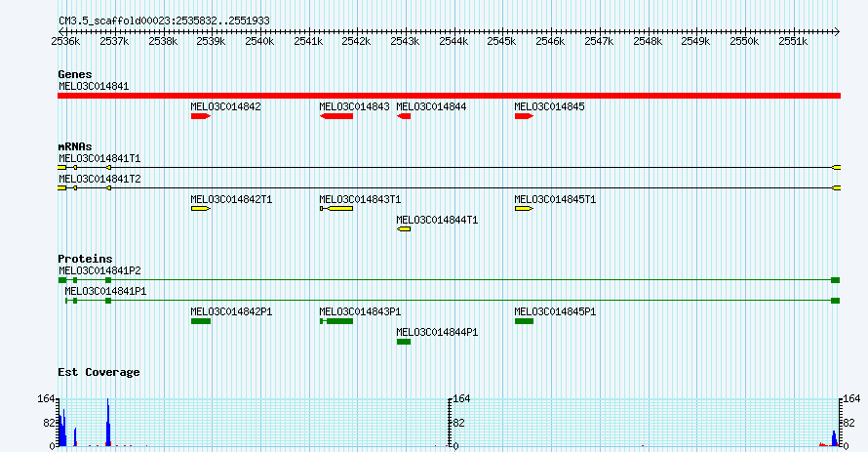This screenshot has width=868, height=452.
Task: Click the MELO3C014844 gene label
Action: pyautogui.click(x=431, y=107)
